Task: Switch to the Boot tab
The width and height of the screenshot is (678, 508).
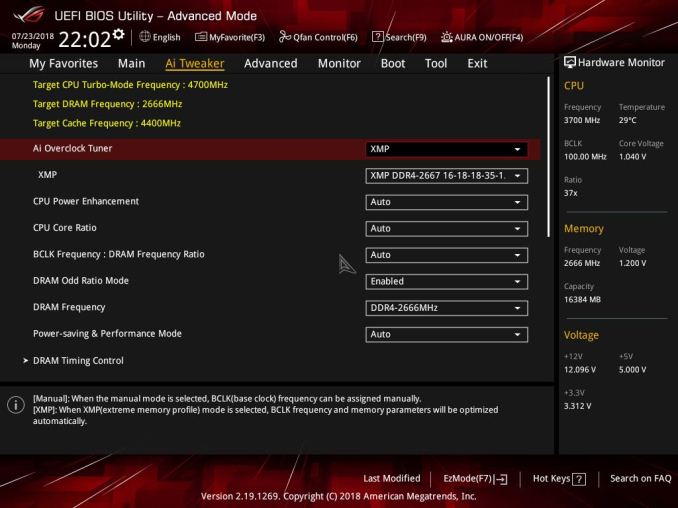Action: click(x=393, y=64)
